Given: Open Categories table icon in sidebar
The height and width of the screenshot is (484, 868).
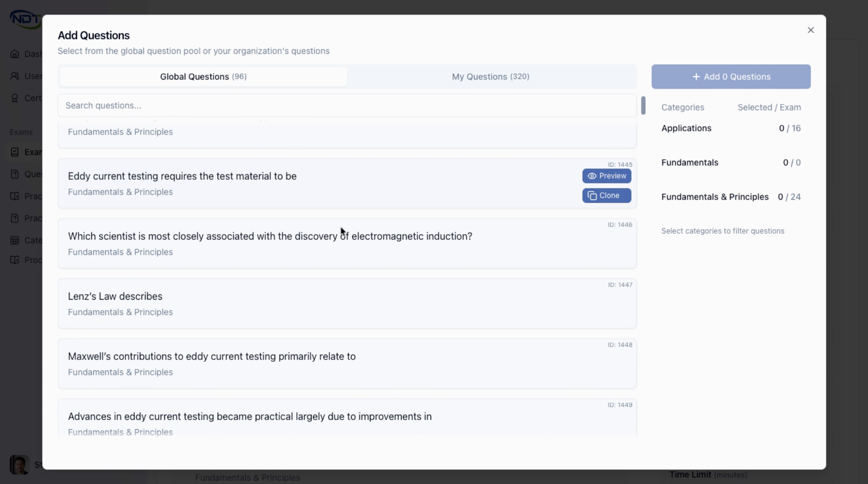Looking at the screenshot, I should [x=15, y=240].
